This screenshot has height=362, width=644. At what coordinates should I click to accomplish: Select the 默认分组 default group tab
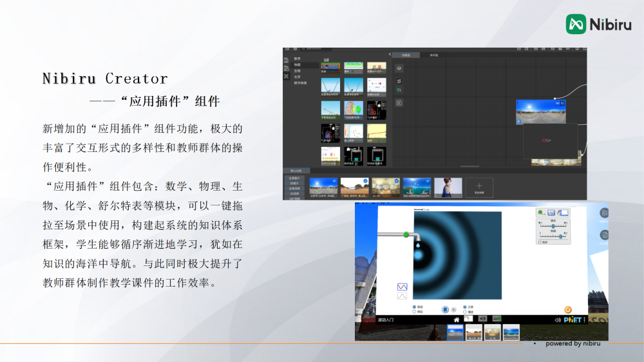point(296,171)
